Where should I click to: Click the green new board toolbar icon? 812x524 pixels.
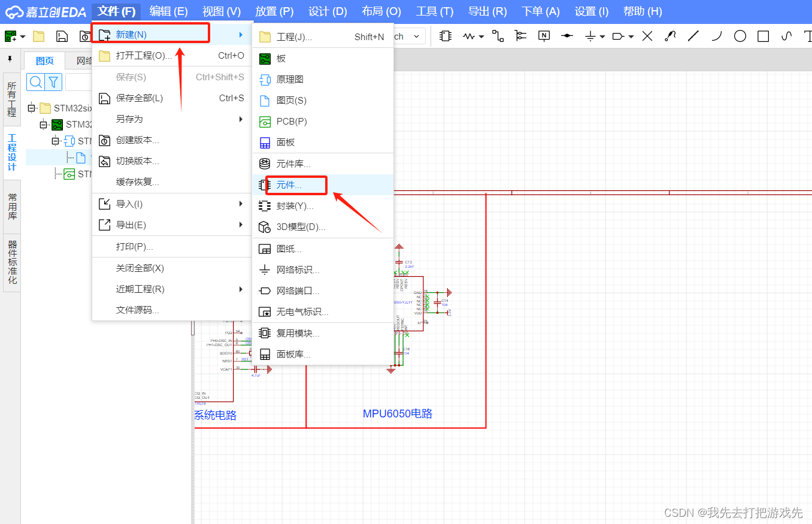[10, 36]
